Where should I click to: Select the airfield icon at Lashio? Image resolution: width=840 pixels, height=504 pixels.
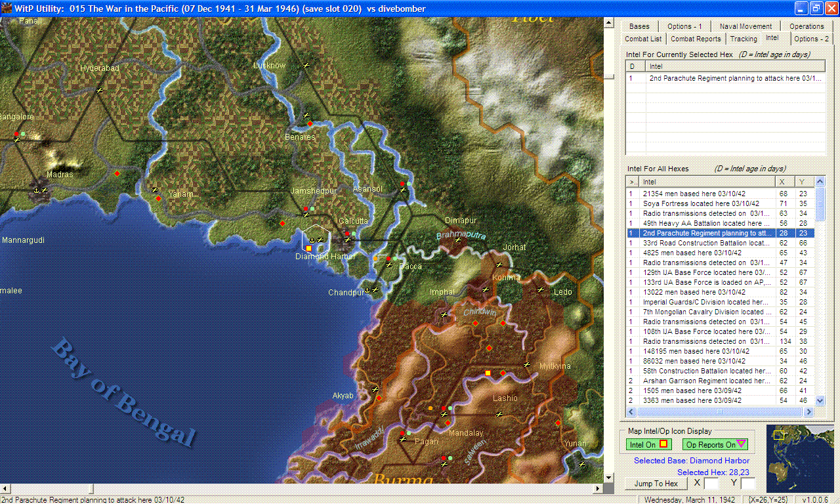(499, 414)
